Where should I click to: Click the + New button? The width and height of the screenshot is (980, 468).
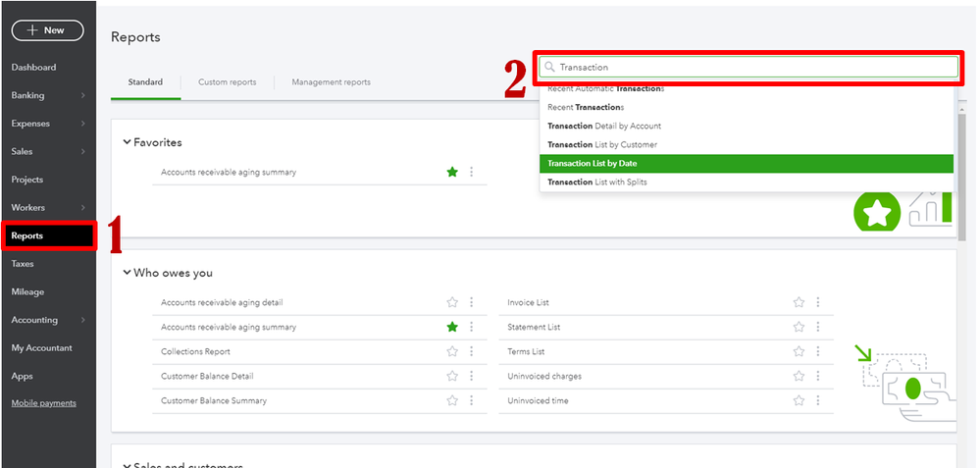tap(47, 30)
